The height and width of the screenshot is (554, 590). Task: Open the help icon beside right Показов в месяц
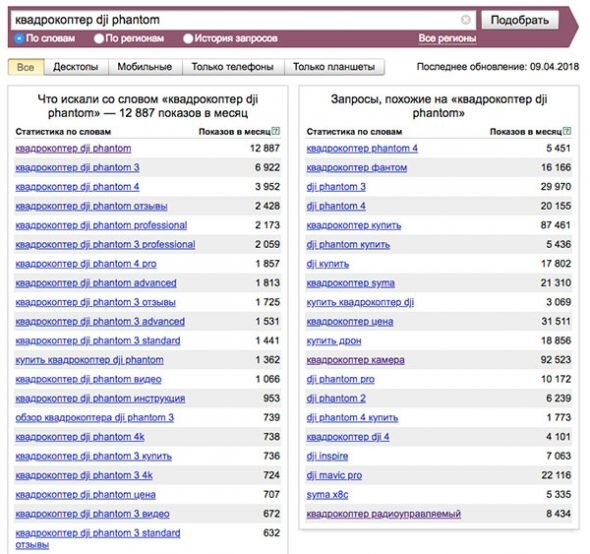click(567, 131)
